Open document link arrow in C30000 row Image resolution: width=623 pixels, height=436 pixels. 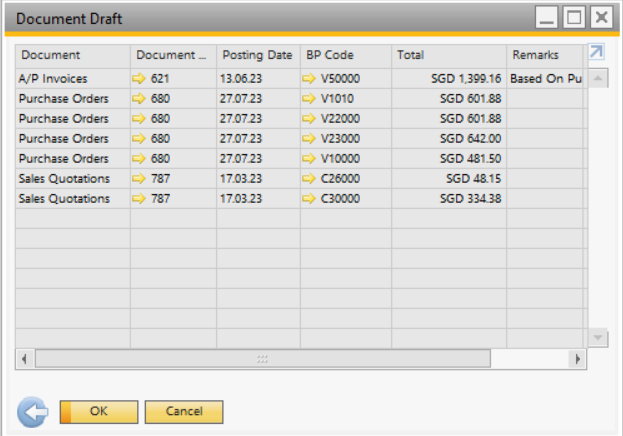[139, 198]
